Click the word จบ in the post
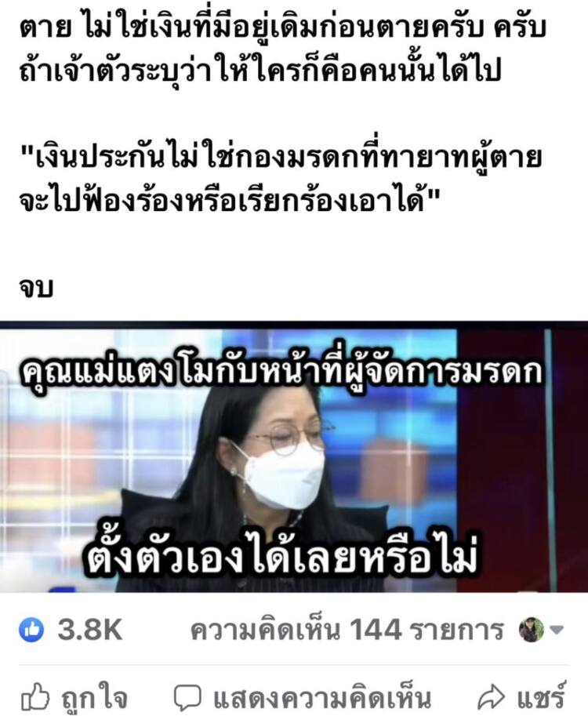The height and width of the screenshot is (716, 588). [x=36, y=288]
